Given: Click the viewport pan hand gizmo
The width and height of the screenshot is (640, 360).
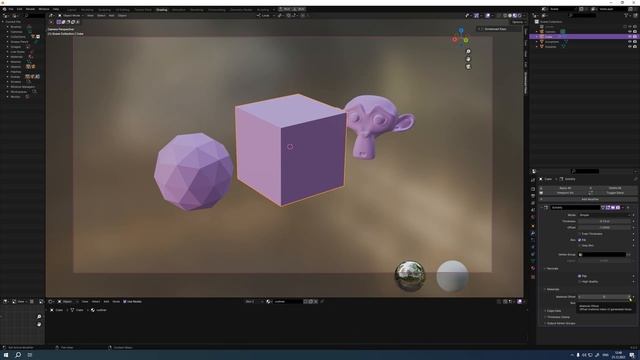Looking at the screenshot, I should (468, 59).
